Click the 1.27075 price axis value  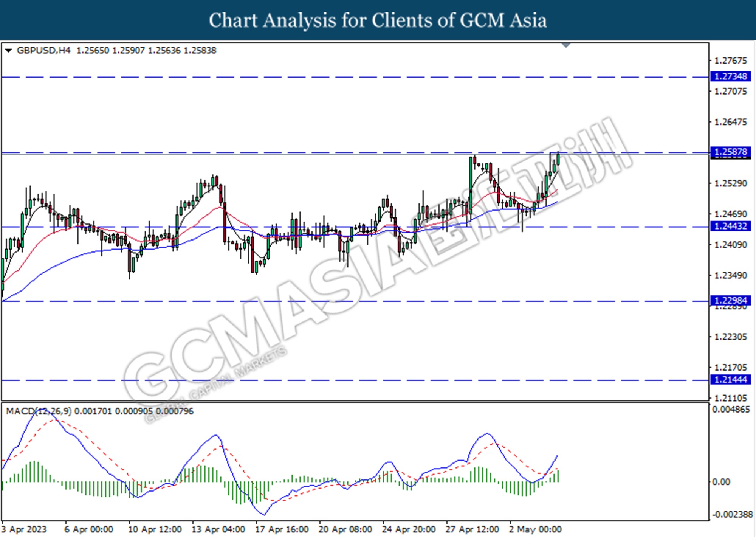[x=731, y=91]
